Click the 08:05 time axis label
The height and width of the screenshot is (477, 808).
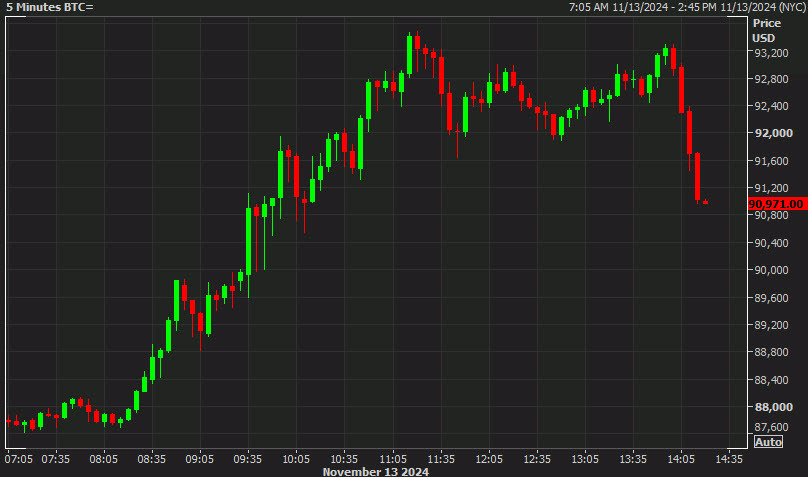[104, 459]
